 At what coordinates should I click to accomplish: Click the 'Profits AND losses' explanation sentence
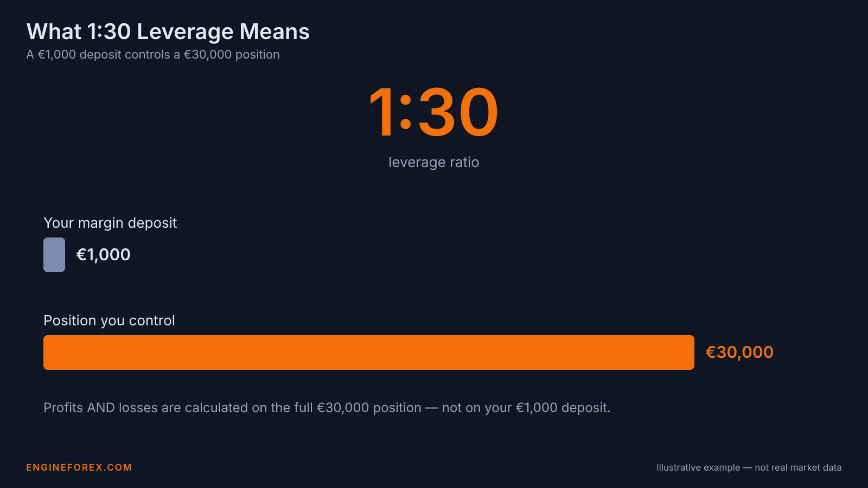point(327,408)
